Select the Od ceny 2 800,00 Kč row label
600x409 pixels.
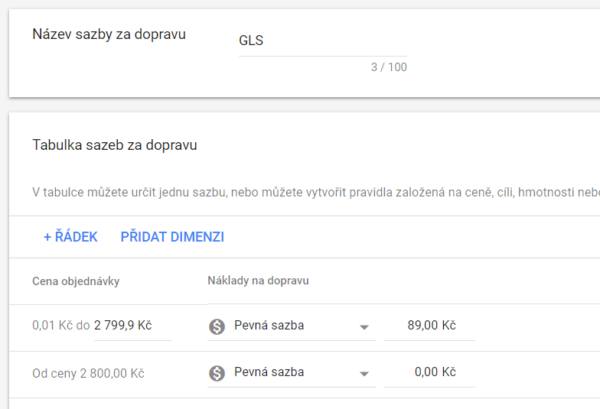tap(88, 373)
